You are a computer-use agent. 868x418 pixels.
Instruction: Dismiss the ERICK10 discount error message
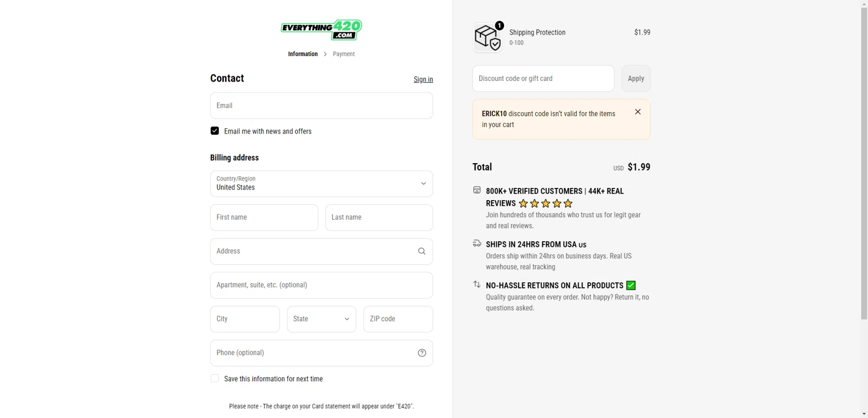638,112
